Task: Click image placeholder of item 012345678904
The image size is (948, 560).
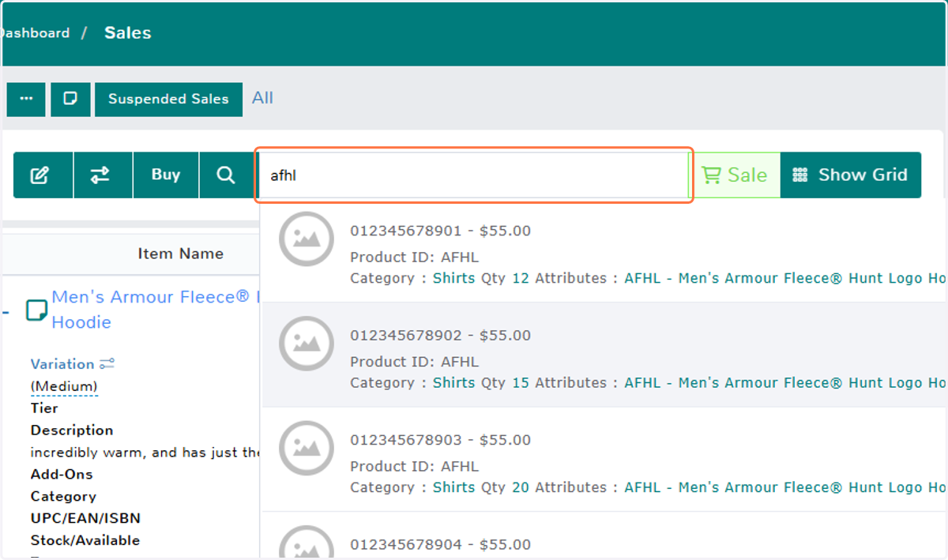Action: [306, 543]
